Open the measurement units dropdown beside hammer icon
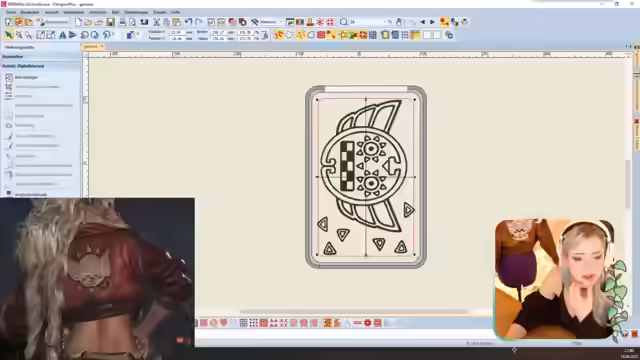Image resolution: width=640 pixels, height=360 pixels. coord(280,22)
